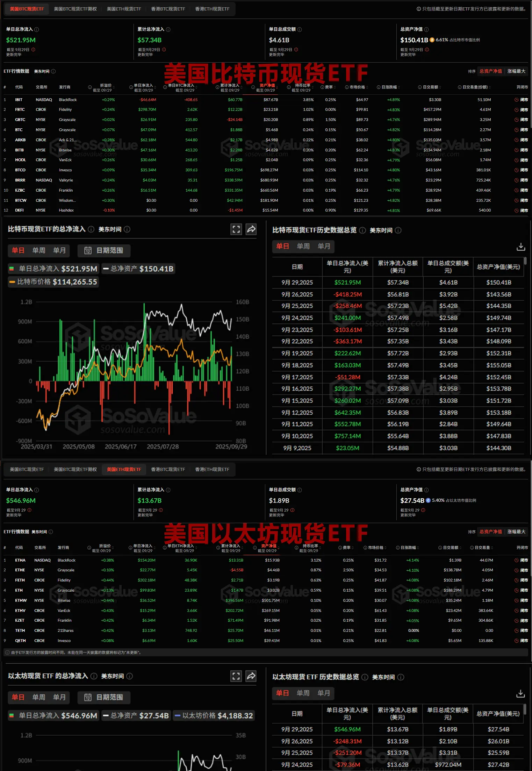Click info icon before the 由于ETF发行方 footnote
Viewport: 532px width, 771px height.
[7, 652]
